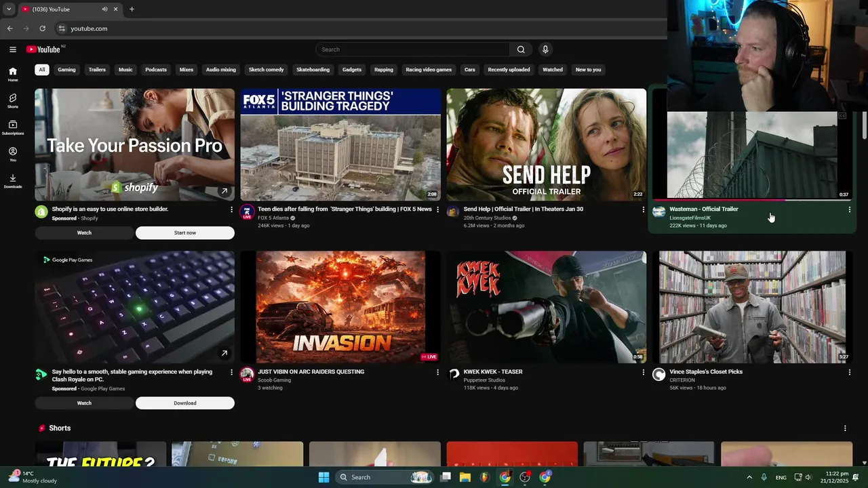Click FOX 5 Atlanta channel avatar

(x=247, y=211)
